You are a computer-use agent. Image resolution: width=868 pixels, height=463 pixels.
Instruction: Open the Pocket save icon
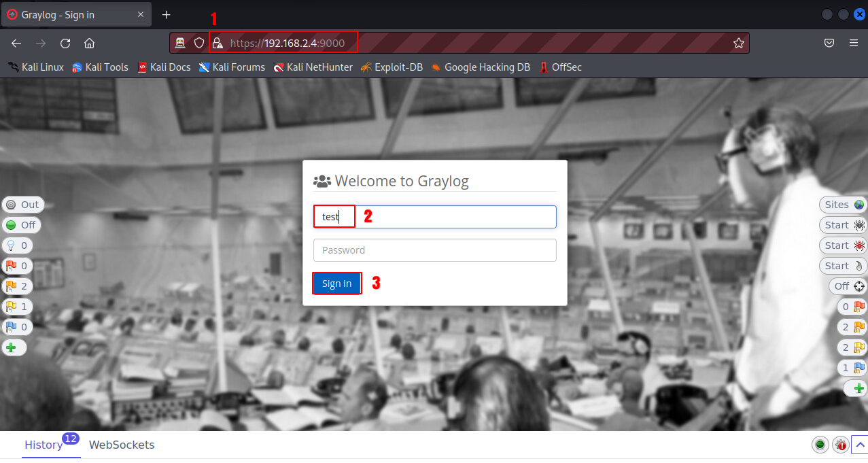pyautogui.click(x=829, y=43)
